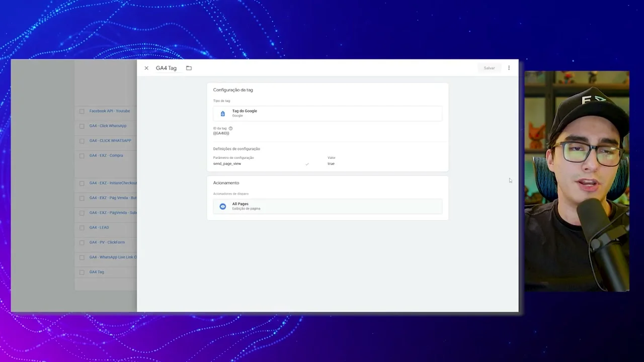This screenshot has height=362, width=644.
Task: Tick the GA4 - EXZ - Compra checkbox
Action: pyautogui.click(x=82, y=156)
